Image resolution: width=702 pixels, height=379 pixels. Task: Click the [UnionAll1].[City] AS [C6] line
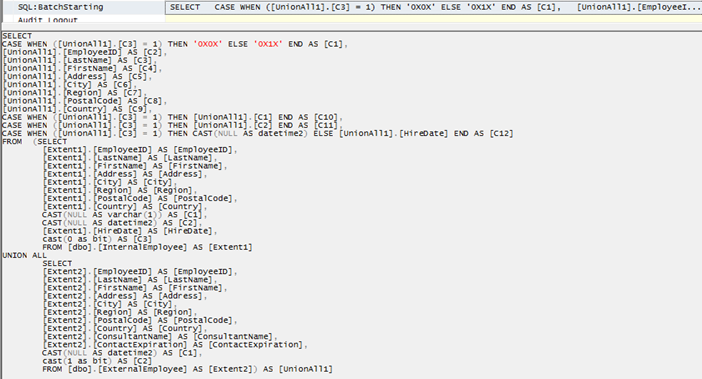[69, 85]
